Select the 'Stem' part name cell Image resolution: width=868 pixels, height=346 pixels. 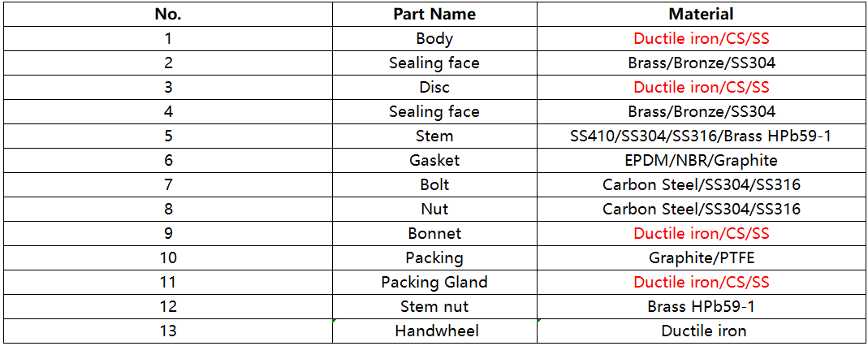434,136
